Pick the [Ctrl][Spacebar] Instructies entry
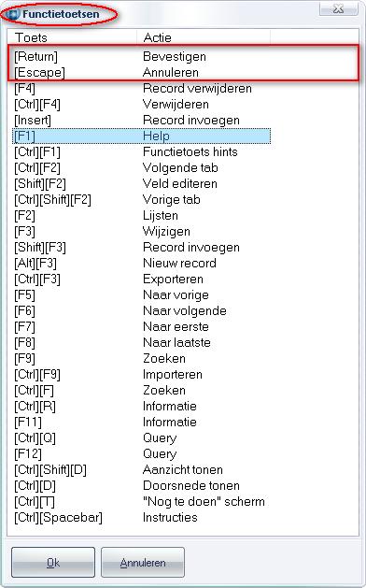366x588 pixels. (x=142, y=518)
